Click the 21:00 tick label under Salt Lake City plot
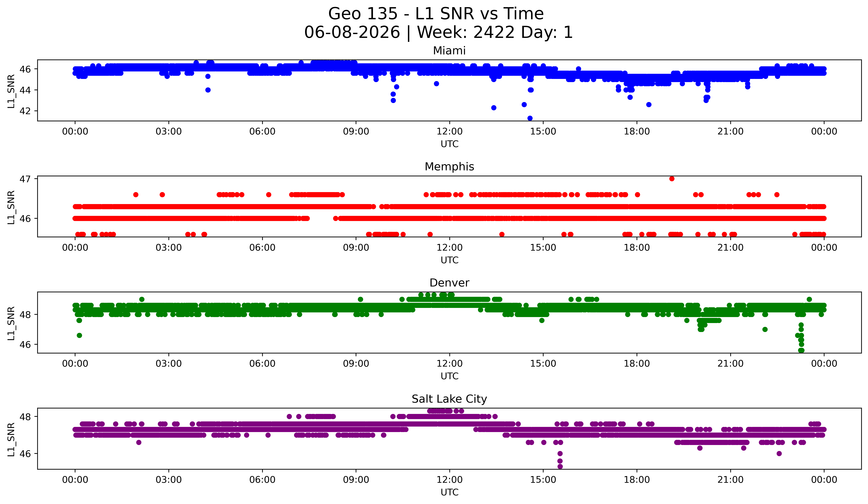The image size is (868, 504). coord(730,480)
